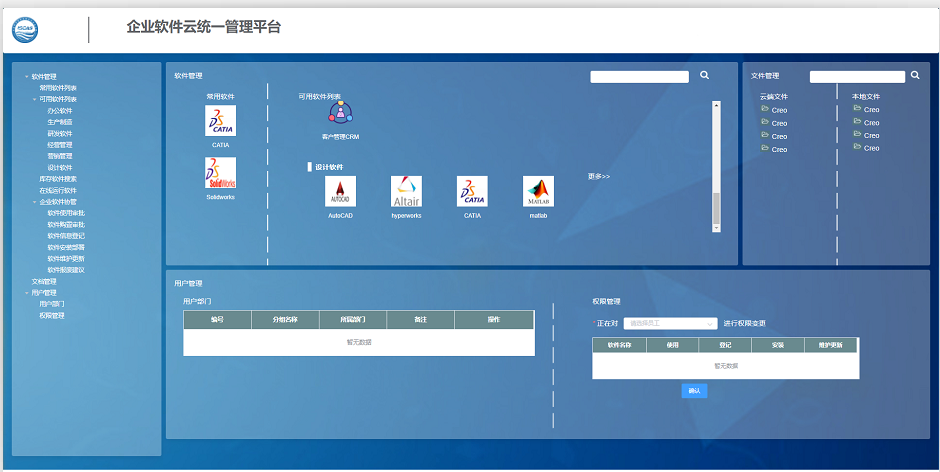Go to 文档管理 in the sidebar
This screenshot has width=940, height=472.
coord(44,281)
